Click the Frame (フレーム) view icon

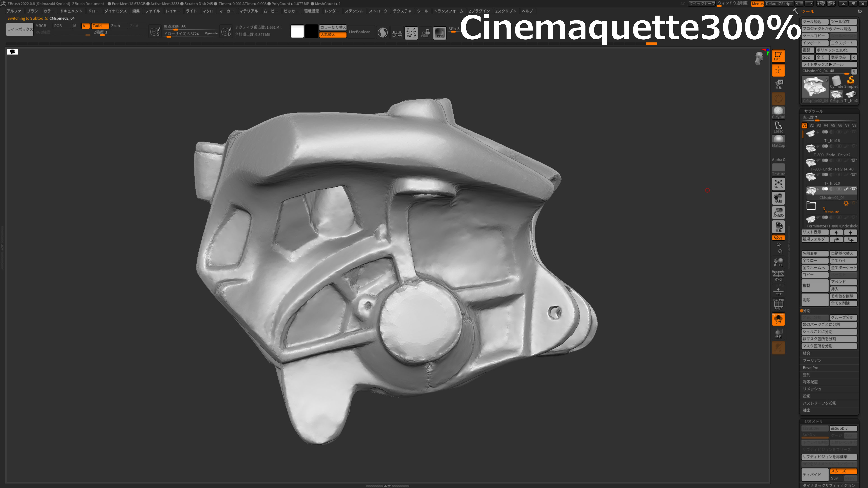(x=778, y=184)
